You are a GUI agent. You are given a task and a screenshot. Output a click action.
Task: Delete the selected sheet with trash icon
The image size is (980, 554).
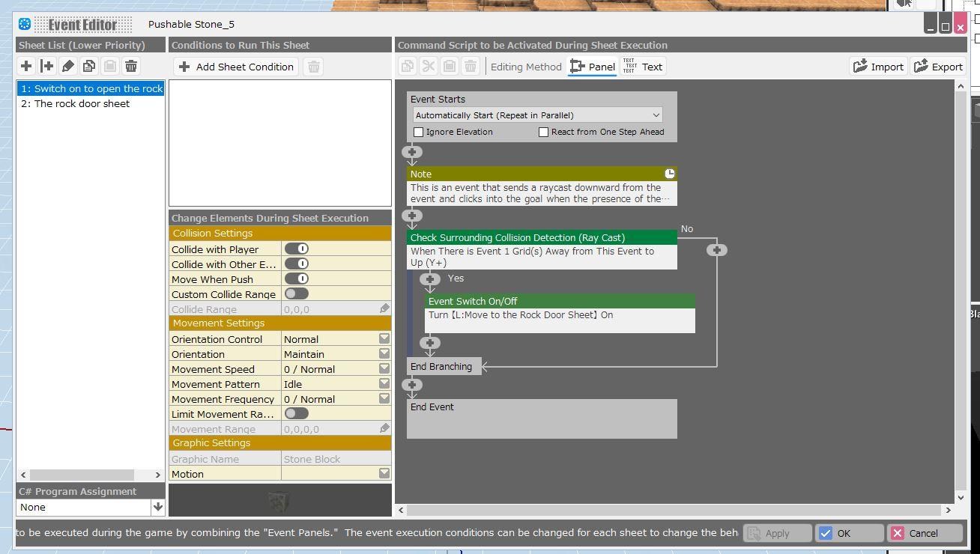131,67
